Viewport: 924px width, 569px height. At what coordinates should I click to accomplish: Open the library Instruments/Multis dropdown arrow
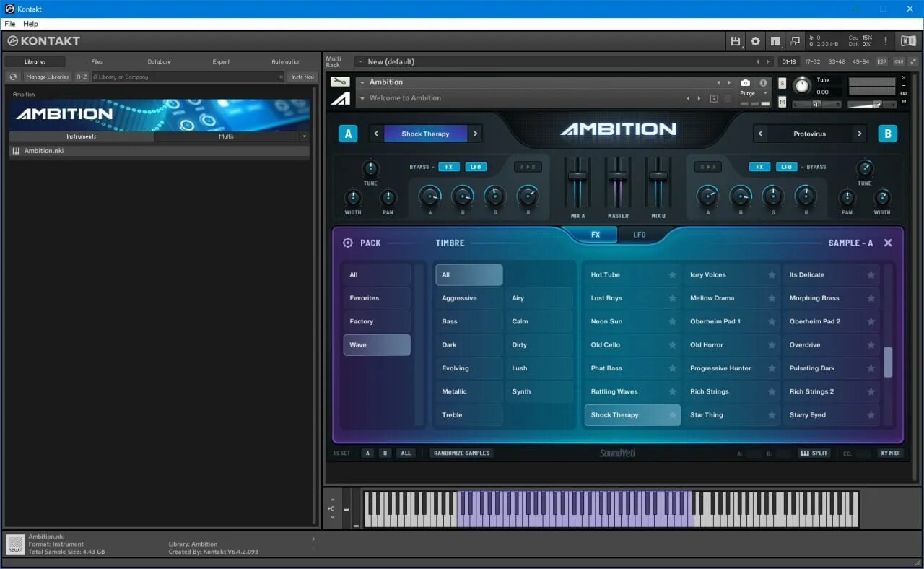click(x=304, y=136)
